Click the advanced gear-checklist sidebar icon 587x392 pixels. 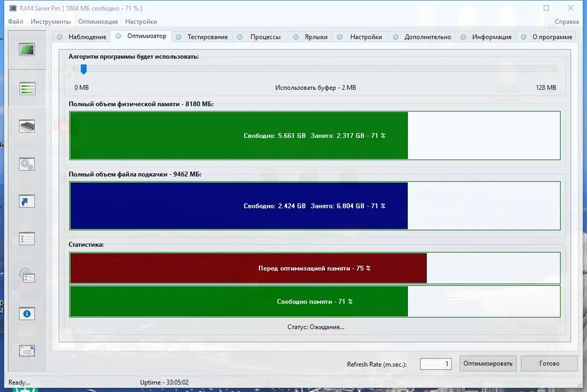click(27, 276)
